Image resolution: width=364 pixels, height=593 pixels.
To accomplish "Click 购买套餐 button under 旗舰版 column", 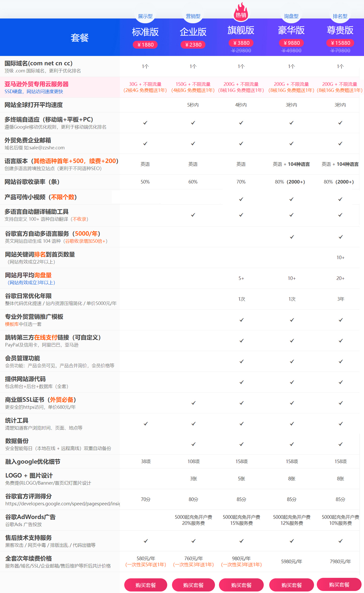I will 241,585.
